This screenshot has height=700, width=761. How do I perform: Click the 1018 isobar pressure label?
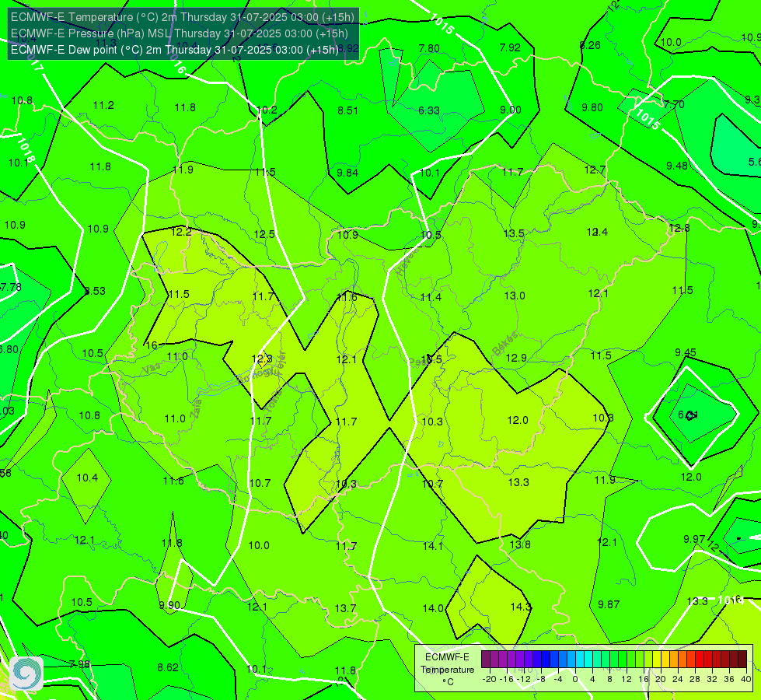(26, 151)
